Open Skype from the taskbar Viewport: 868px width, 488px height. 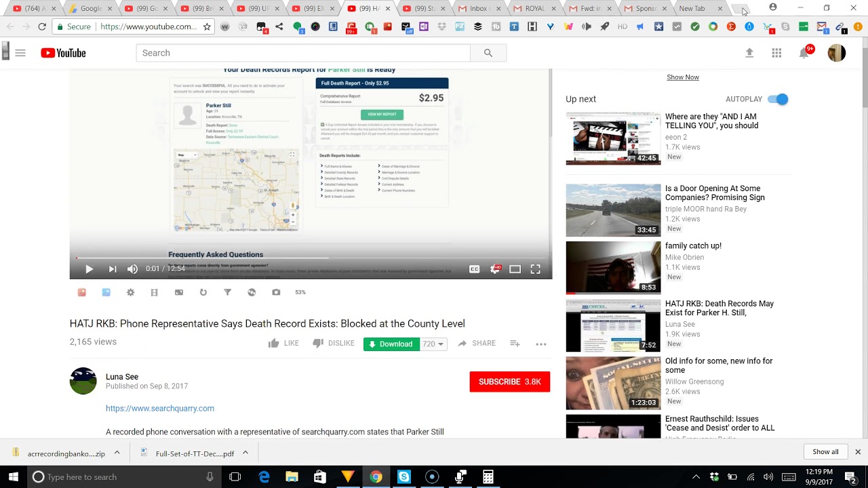pyautogui.click(x=404, y=477)
